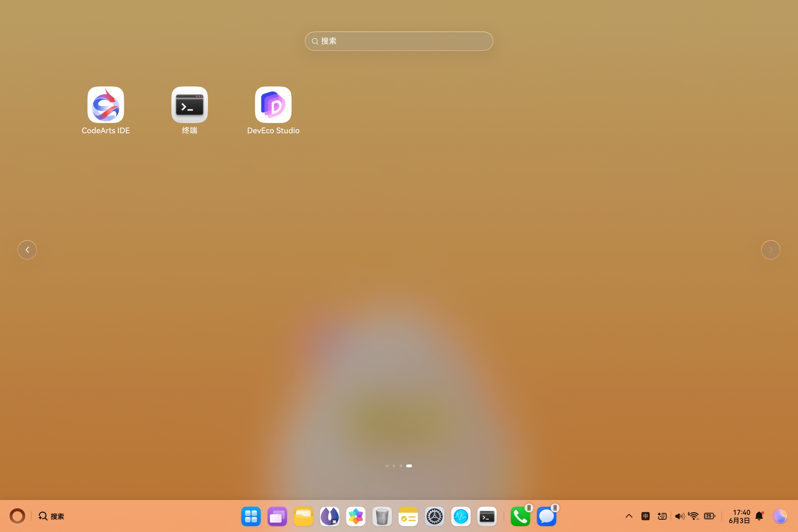Open the colorful assistant orb in the tray

pos(780,516)
